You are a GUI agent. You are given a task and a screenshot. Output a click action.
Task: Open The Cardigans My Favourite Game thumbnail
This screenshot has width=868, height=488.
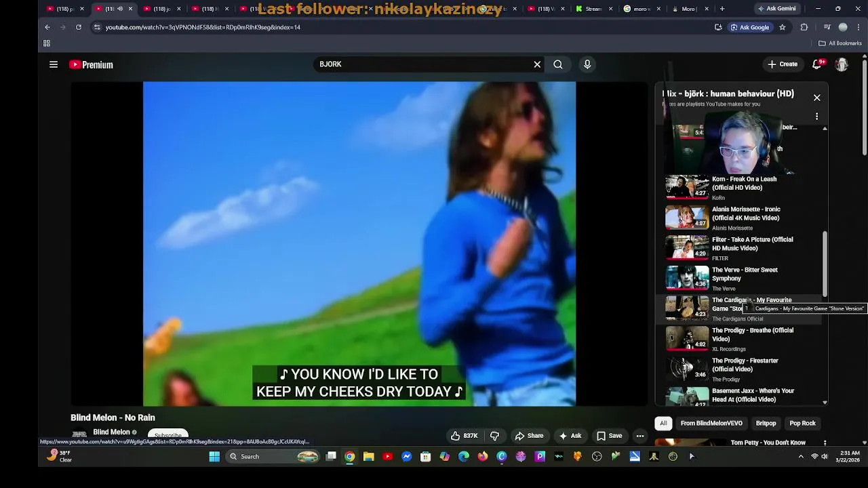tap(687, 308)
